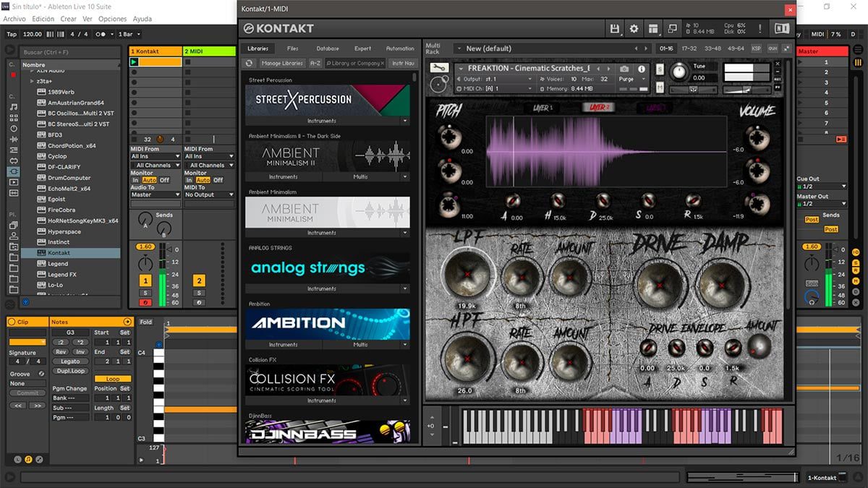Image resolution: width=868 pixels, height=488 pixels.
Task: Open Samples category in browser sidebar
Action: (x=14, y=193)
